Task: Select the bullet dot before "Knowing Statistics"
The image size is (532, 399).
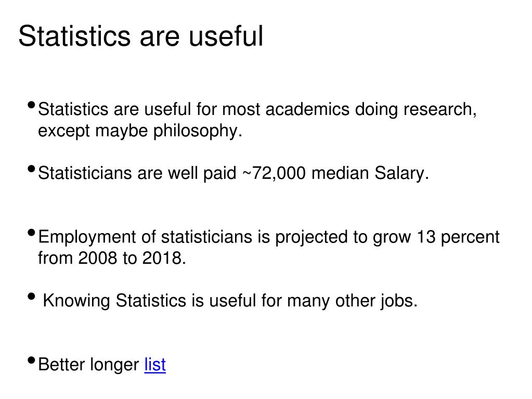Action: 31,297
